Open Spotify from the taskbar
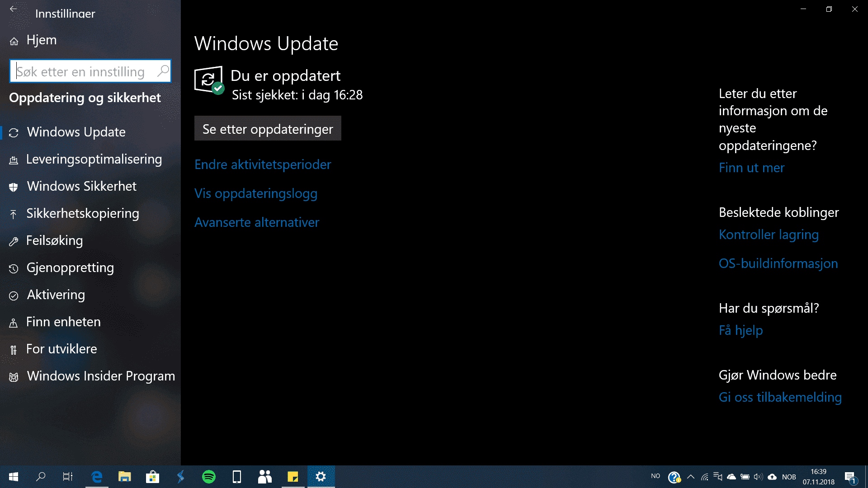Image resolution: width=868 pixels, height=488 pixels. [x=209, y=477]
